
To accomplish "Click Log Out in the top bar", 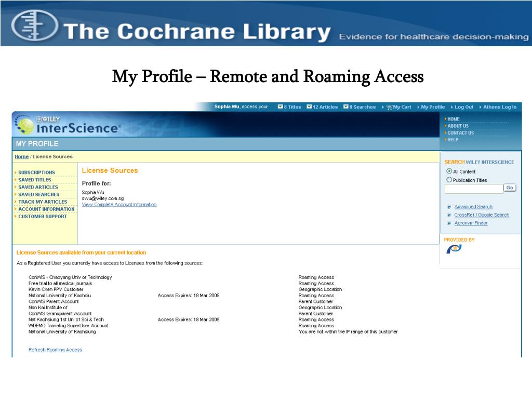I will tap(464, 107).
